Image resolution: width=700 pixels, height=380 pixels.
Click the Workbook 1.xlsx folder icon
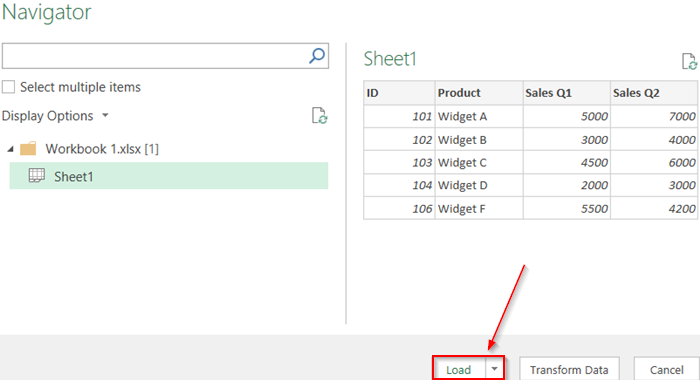click(x=28, y=148)
